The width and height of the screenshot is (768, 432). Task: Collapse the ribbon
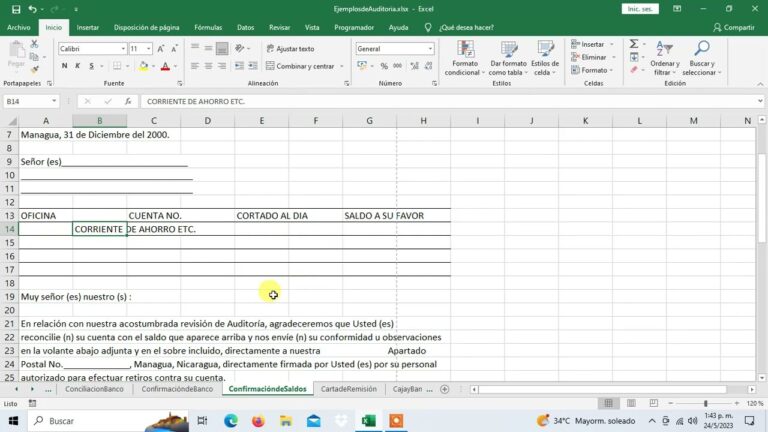(760, 84)
